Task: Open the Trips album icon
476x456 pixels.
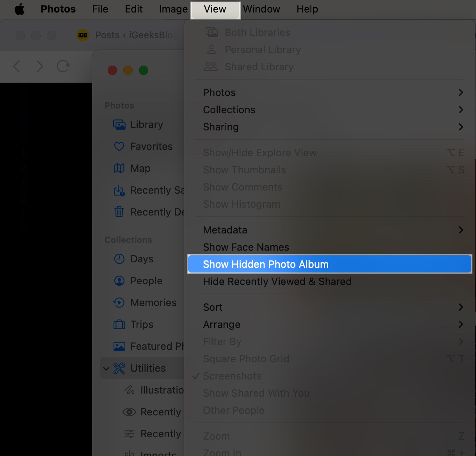Action: tap(119, 324)
